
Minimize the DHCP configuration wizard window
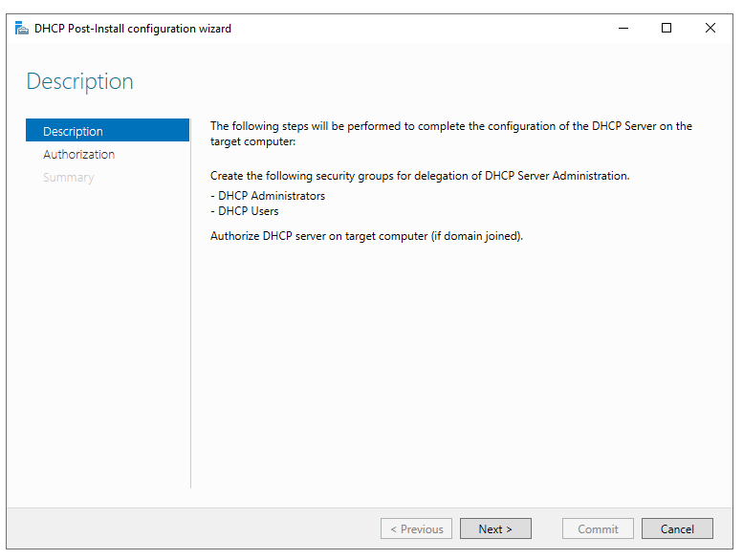click(x=623, y=29)
